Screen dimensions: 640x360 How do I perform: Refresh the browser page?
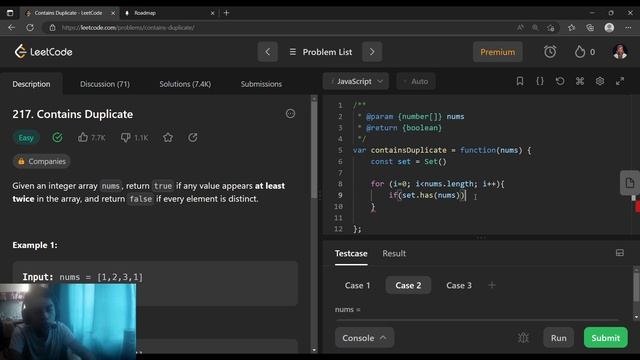[x=30, y=27]
